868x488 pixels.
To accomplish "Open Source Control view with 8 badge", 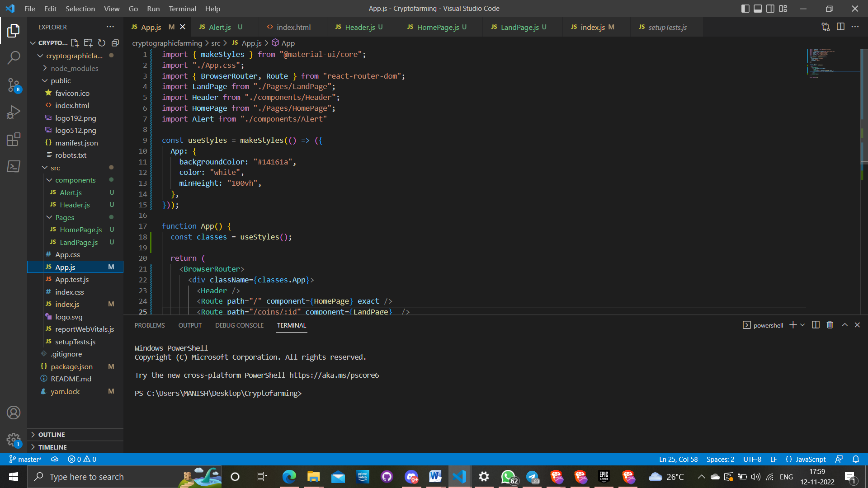I will tap(14, 84).
